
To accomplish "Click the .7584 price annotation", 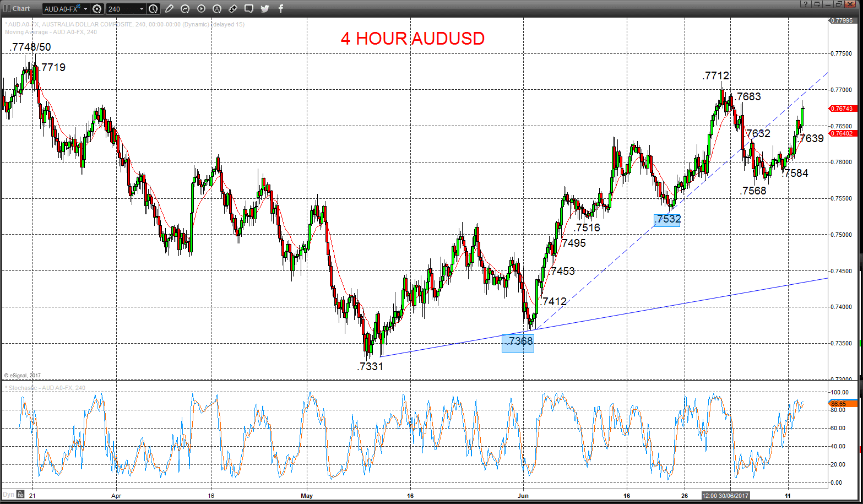I will pyautogui.click(x=795, y=174).
